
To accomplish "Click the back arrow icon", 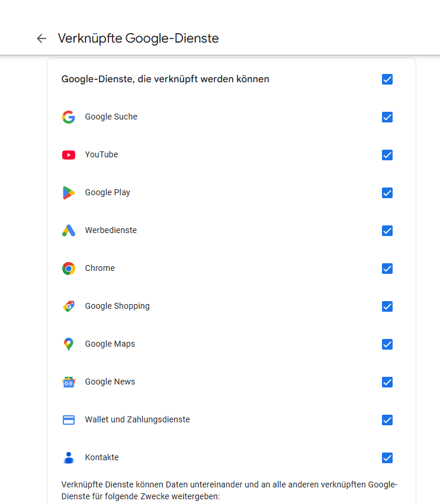I will point(41,38).
